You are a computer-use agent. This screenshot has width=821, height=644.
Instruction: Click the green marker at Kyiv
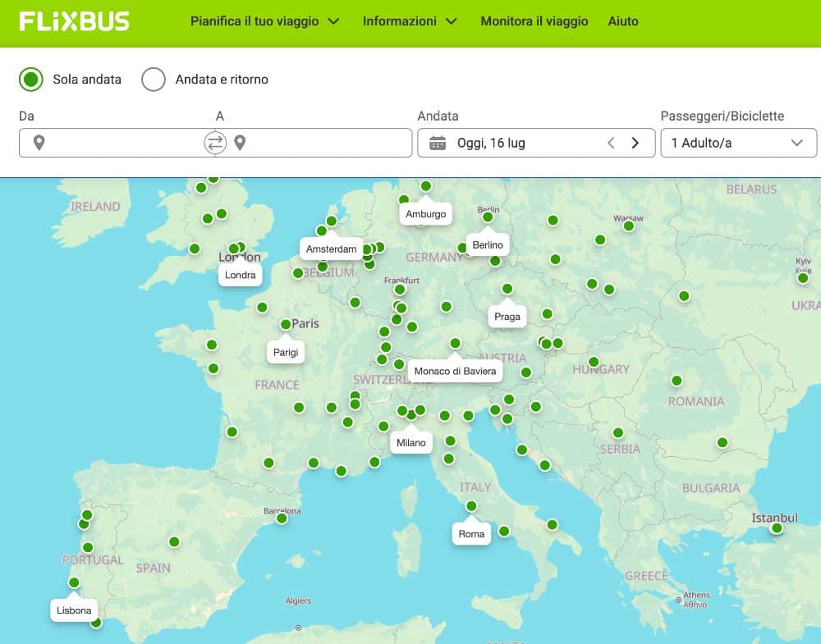coord(803,278)
